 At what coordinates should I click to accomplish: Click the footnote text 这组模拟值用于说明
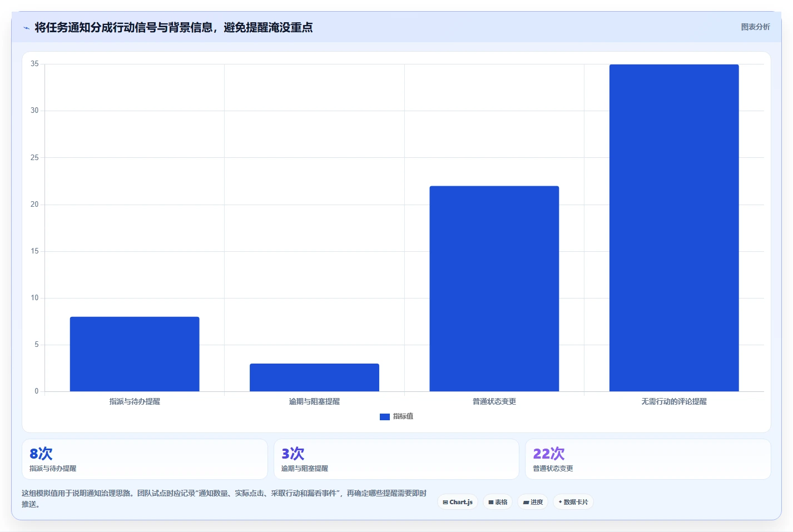(224, 499)
